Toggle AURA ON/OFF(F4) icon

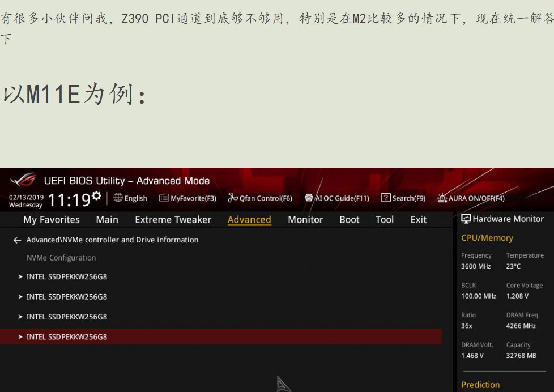pyautogui.click(x=442, y=198)
